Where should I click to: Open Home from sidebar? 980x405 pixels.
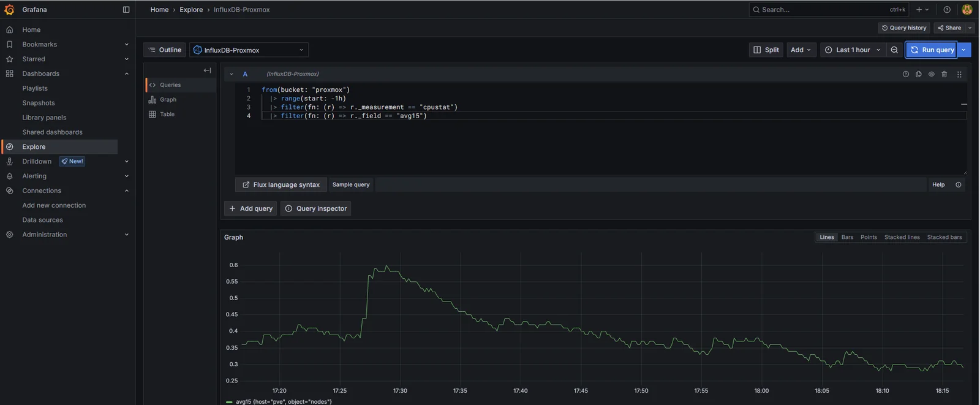[x=31, y=29]
